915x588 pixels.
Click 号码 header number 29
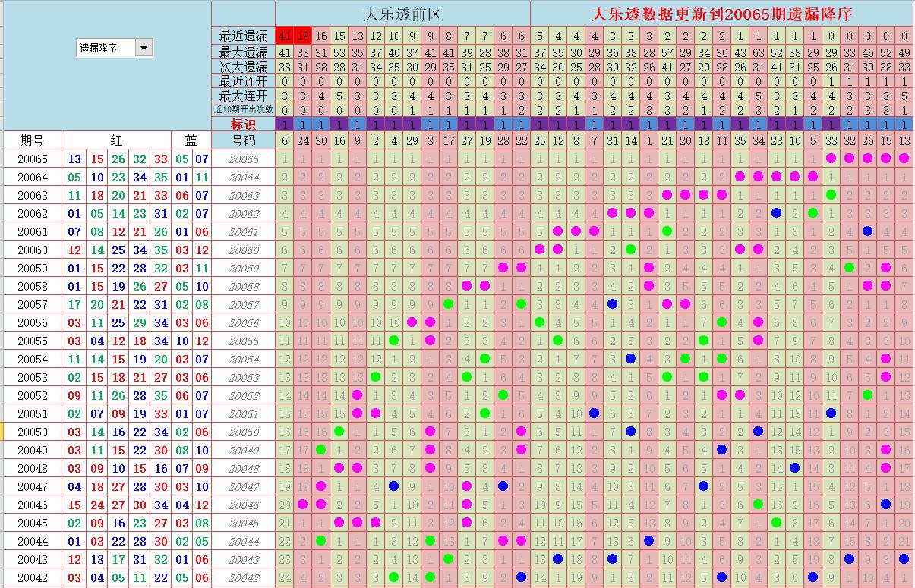click(x=412, y=140)
